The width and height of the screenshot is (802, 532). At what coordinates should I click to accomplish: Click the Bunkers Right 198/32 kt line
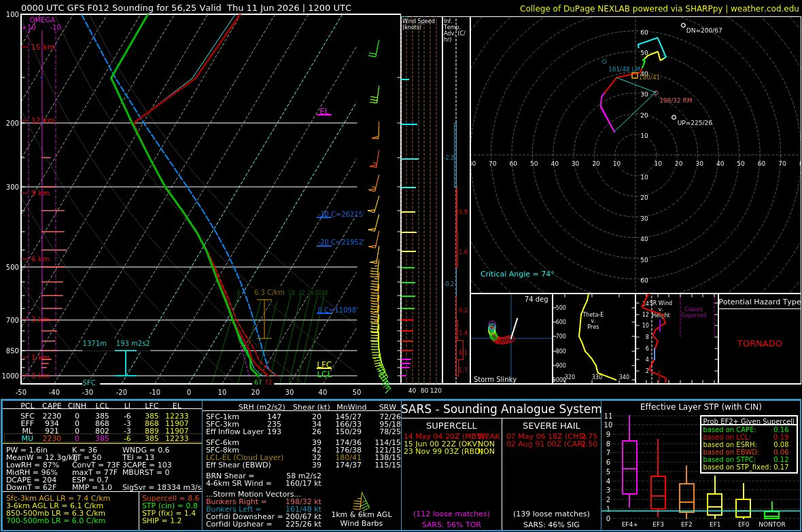pyautogui.click(x=264, y=501)
